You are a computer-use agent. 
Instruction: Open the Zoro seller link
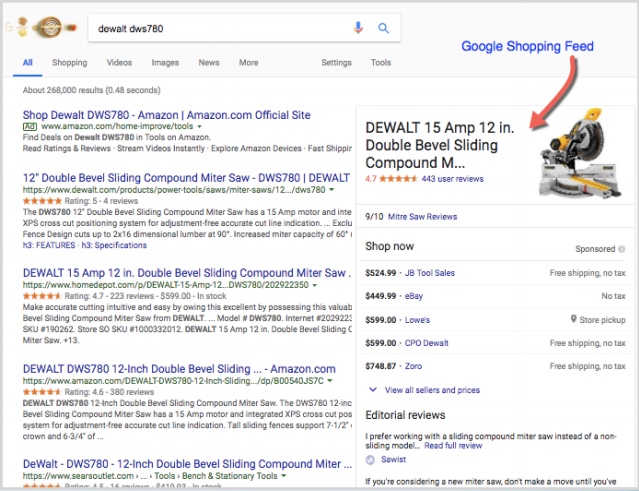413,366
